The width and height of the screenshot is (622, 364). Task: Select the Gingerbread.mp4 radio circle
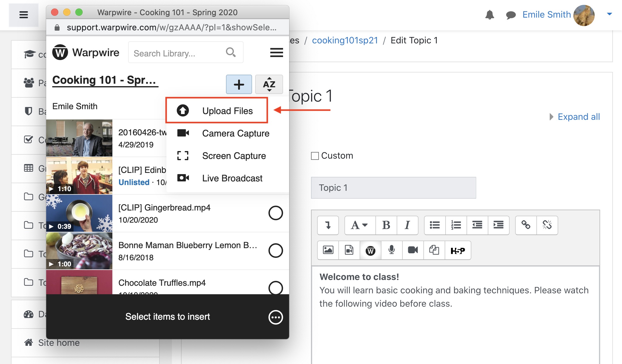pyautogui.click(x=275, y=213)
